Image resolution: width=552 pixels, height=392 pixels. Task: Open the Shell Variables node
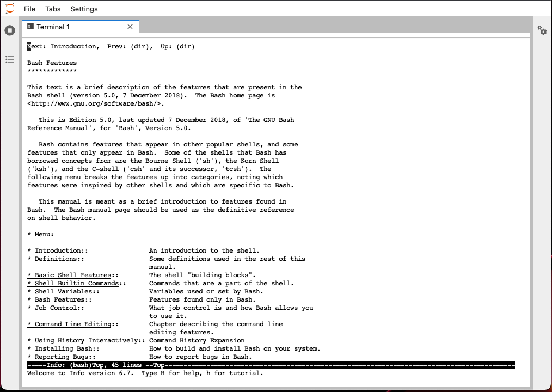(60, 291)
